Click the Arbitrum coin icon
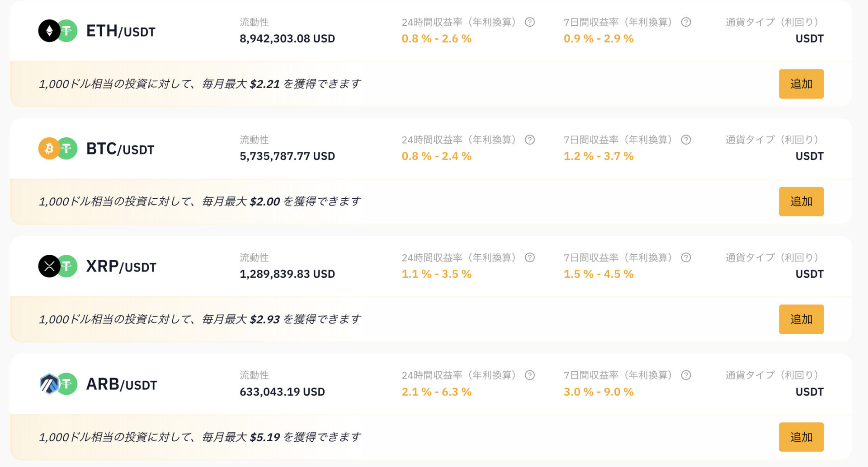 [49, 384]
